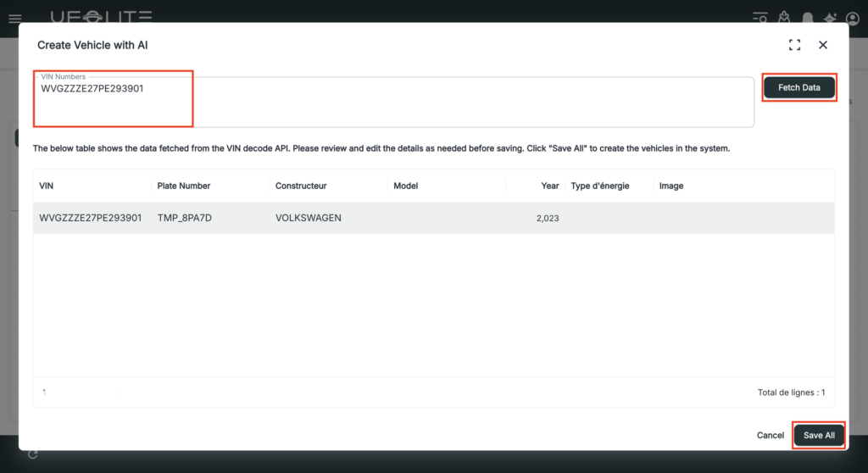868x473 pixels.
Task: Select the TMP_8PA7D plate number cell
Action: click(x=184, y=218)
